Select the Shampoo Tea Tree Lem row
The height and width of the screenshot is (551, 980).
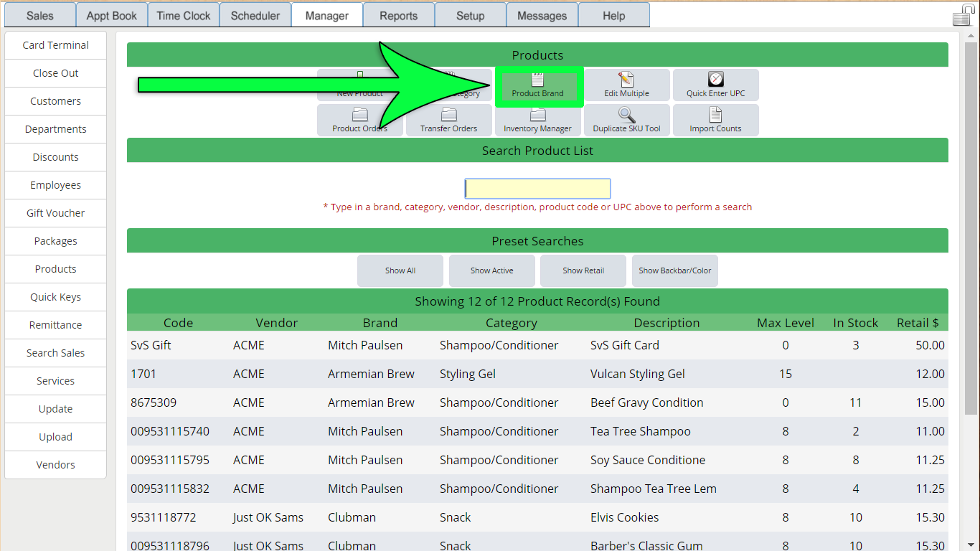pos(537,489)
